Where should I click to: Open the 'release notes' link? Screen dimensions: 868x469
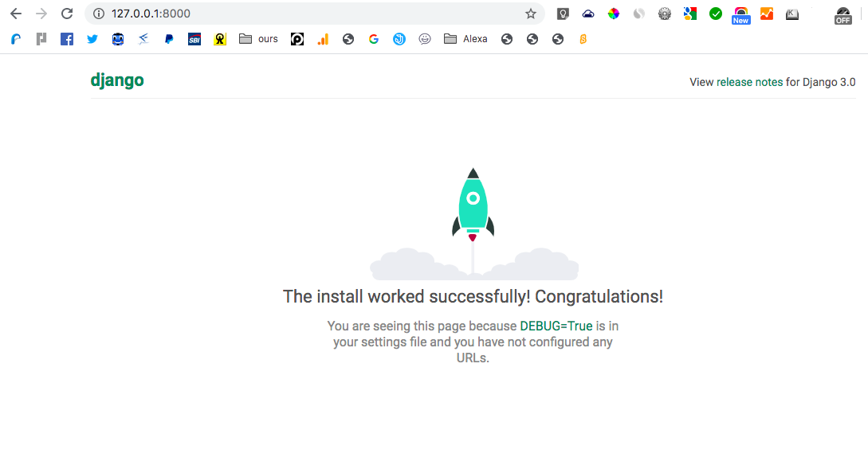(749, 82)
